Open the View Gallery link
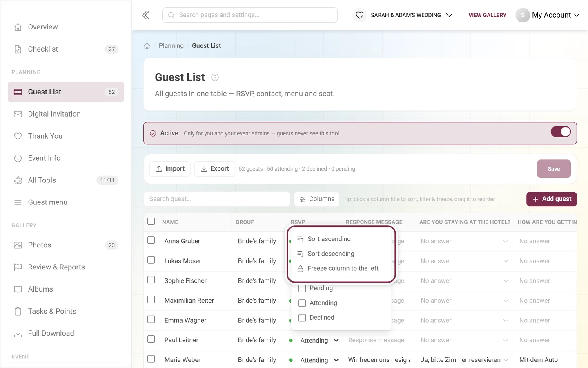This screenshot has width=588, height=368. [487, 15]
